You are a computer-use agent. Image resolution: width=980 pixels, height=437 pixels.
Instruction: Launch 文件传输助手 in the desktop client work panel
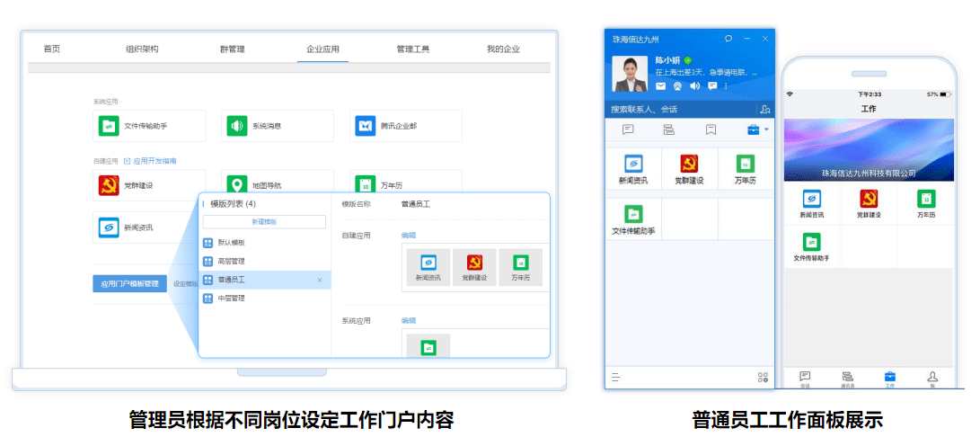(x=633, y=219)
